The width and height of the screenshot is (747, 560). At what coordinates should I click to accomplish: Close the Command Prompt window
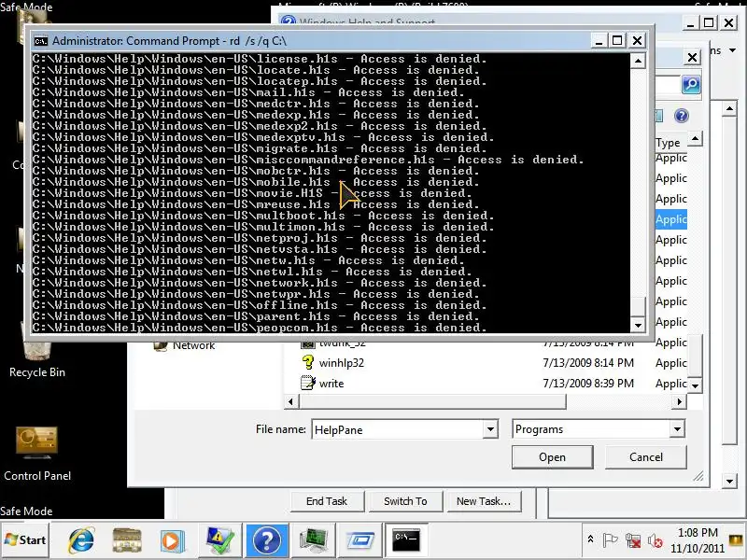point(637,41)
